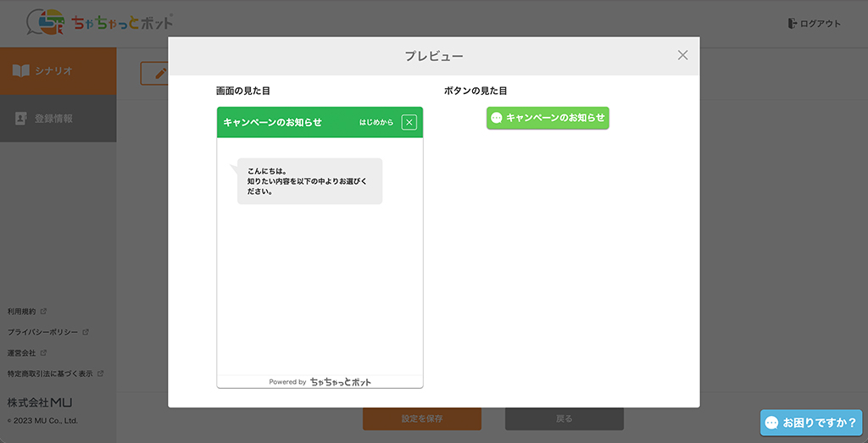Click the X icon in chat widget header
Screen dimensions: 868x443
pyautogui.click(x=409, y=123)
